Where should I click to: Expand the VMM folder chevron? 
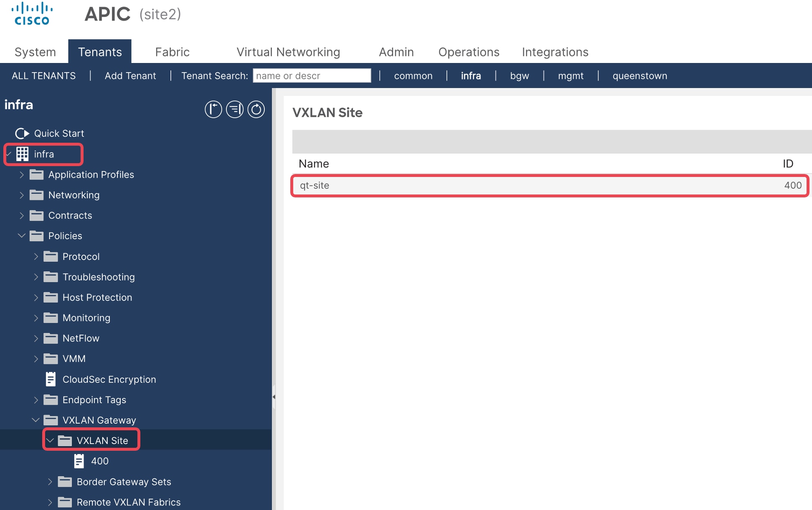pos(36,359)
